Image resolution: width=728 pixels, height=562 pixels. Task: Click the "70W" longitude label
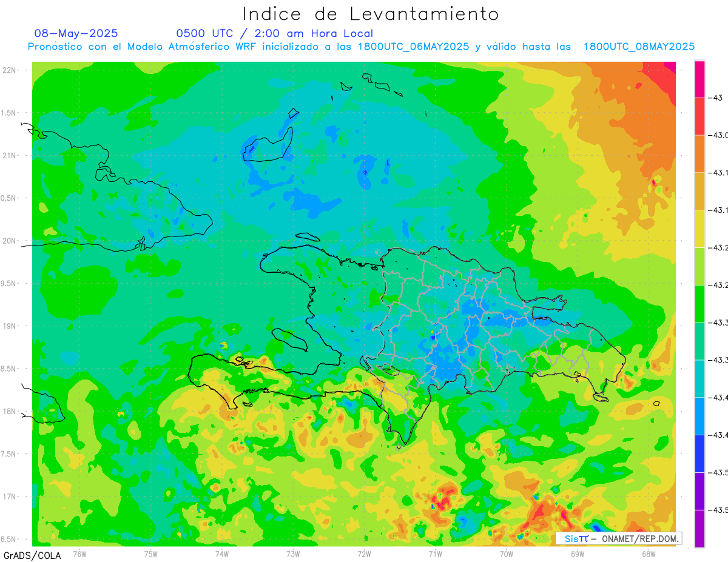click(x=507, y=553)
